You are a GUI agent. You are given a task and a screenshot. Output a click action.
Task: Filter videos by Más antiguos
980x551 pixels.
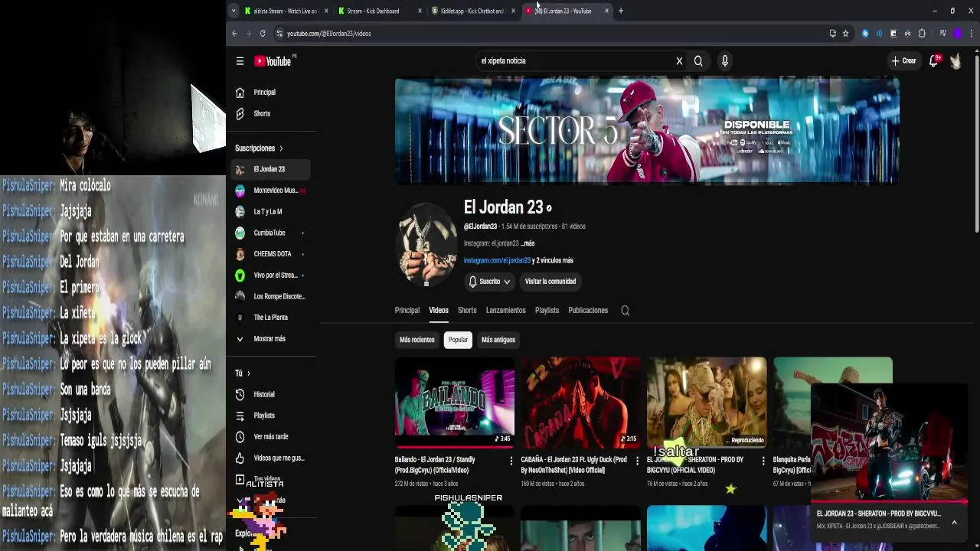tap(498, 340)
